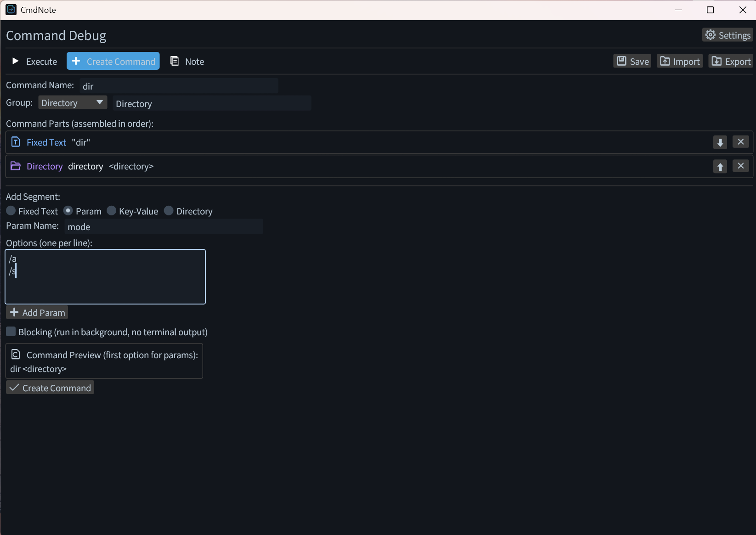This screenshot has width=756, height=535.
Task: Click the "dir <directory>" preview text
Action: [38, 369]
